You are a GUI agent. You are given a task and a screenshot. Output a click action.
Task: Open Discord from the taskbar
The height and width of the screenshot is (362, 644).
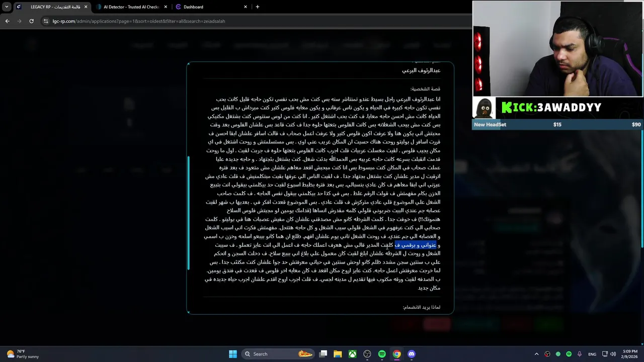412,354
